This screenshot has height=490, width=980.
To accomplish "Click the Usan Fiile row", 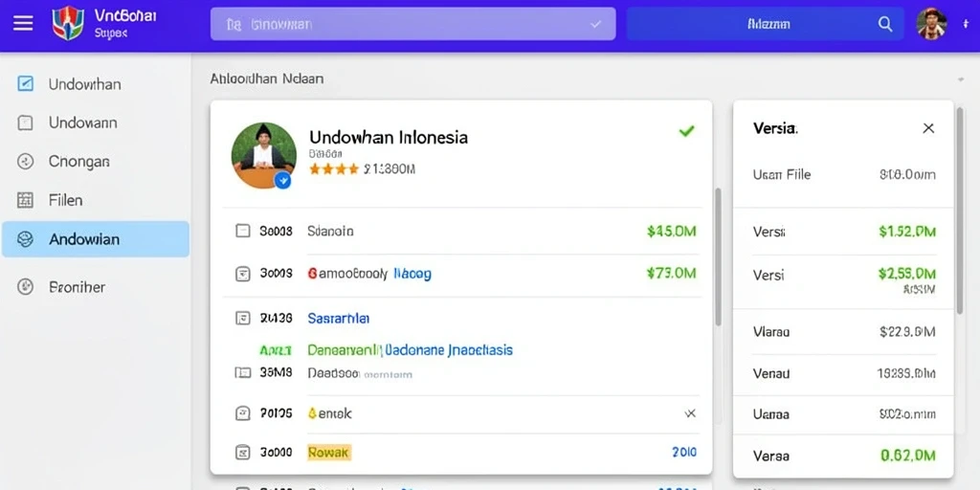I will click(844, 174).
